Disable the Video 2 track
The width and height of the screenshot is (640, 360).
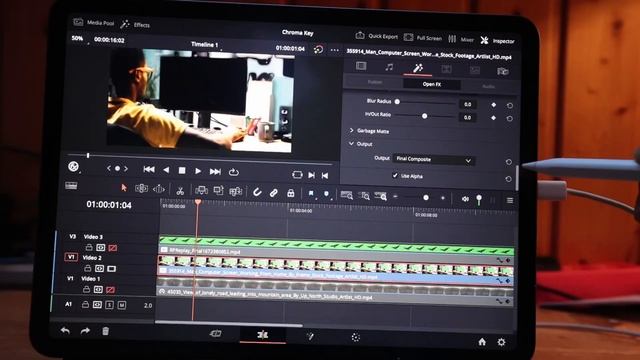(111, 269)
